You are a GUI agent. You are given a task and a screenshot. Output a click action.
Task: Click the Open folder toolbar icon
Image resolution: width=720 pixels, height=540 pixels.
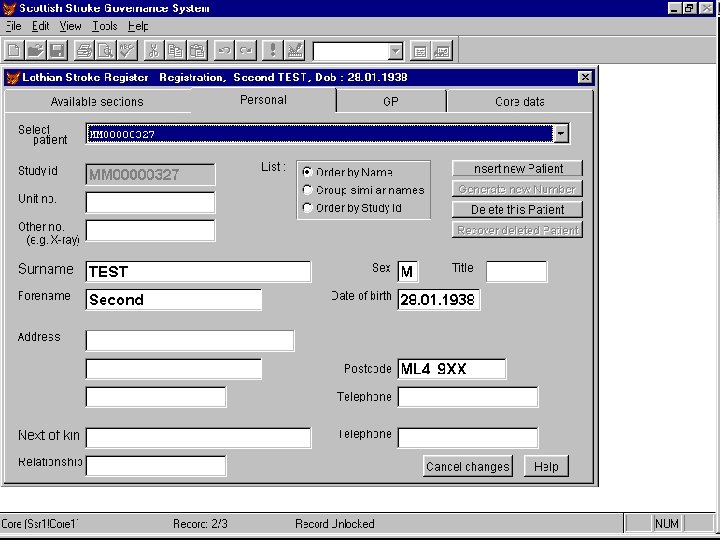(x=36, y=50)
